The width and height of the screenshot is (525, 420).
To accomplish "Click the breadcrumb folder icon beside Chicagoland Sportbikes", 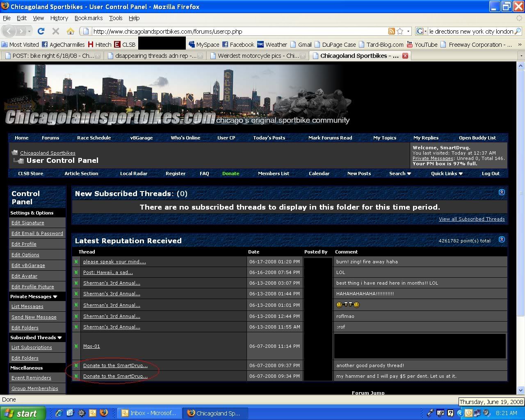I will pos(15,153).
